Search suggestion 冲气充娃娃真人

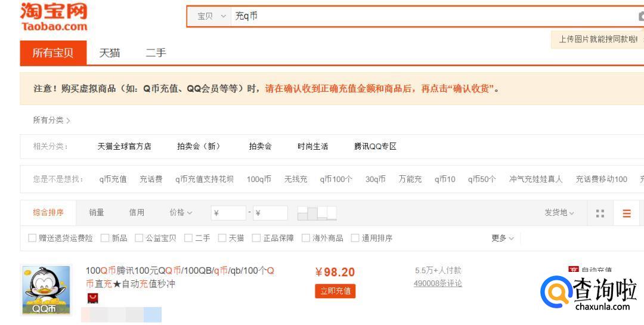[x=535, y=179]
